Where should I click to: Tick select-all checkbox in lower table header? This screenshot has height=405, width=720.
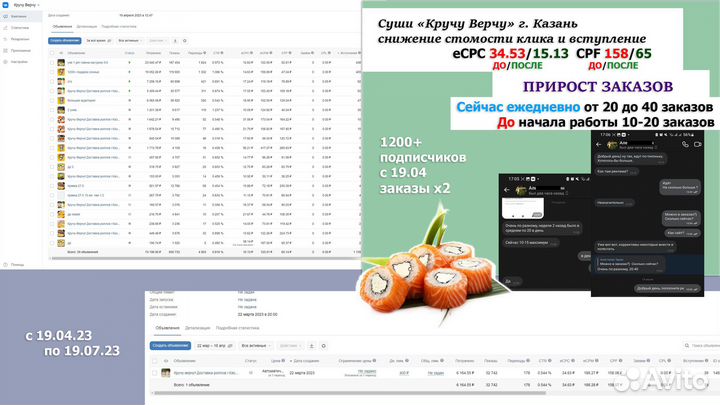pos(155,361)
